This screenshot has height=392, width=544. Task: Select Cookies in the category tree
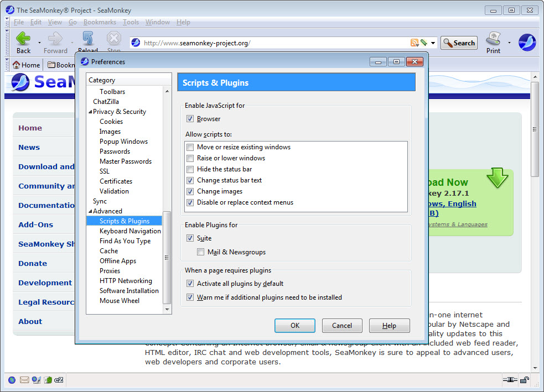(111, 122)
